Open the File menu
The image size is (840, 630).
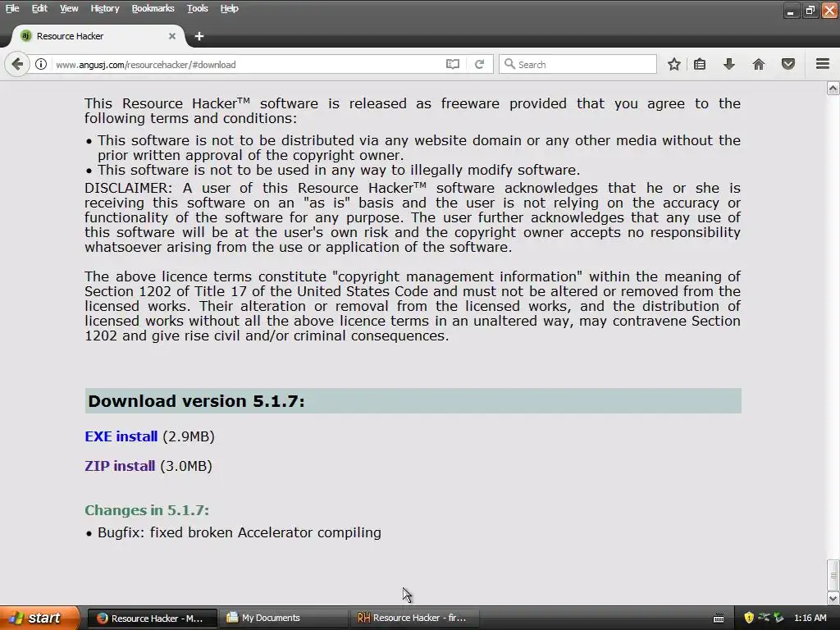point(12,8)
